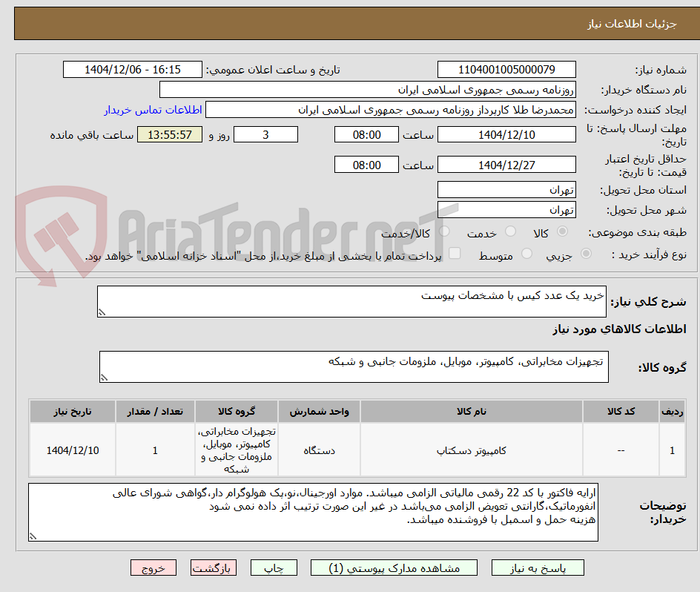Image resolution: width=700 pixels, height=592 pixels.
Task: Click the delivery province تهران field
Action: [x=506, y=190]
